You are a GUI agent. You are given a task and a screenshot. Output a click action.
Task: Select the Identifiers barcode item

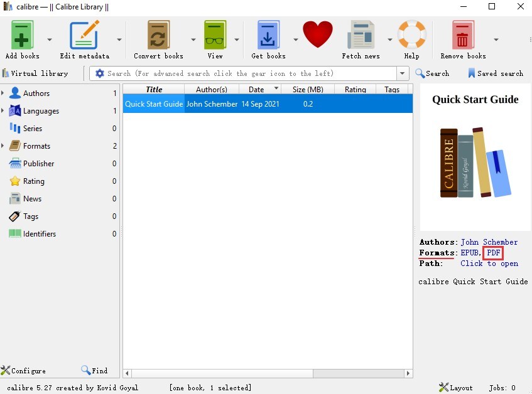click(x=39, y=234)
